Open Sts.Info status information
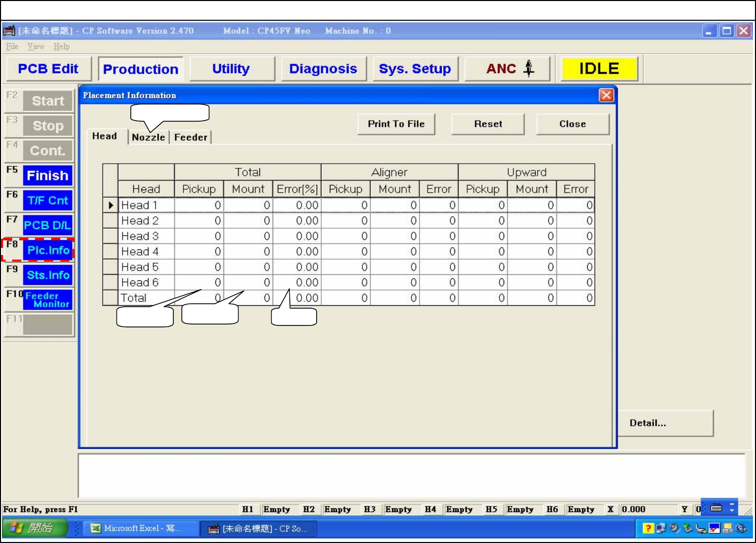The height and width of the screenshot is (543, 756). click(x=48, y=275)
